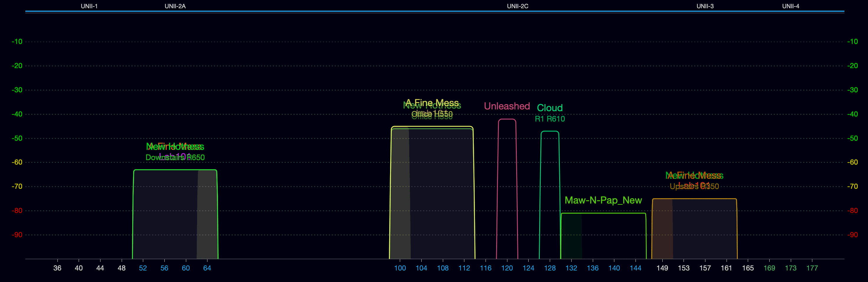Pick channel 44 on the axis
Viewport: 868px width, 282px height.
[x=100, y=268]
